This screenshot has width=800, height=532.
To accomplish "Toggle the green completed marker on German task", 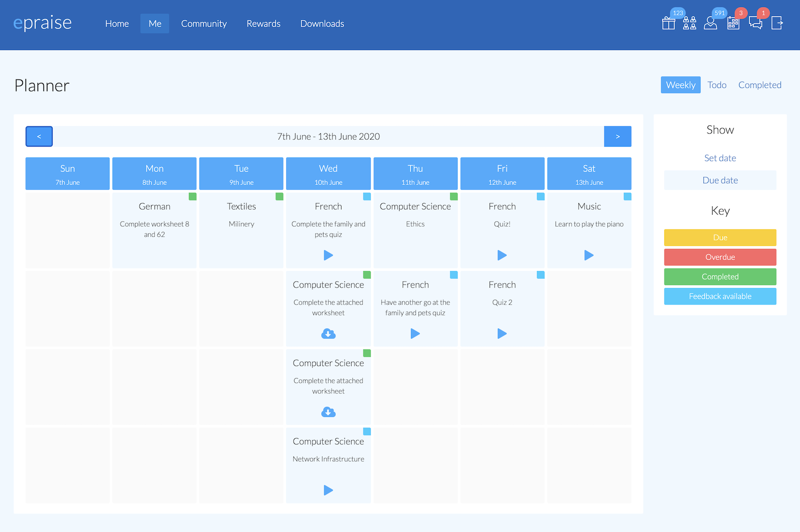I will tap(193, 196).
